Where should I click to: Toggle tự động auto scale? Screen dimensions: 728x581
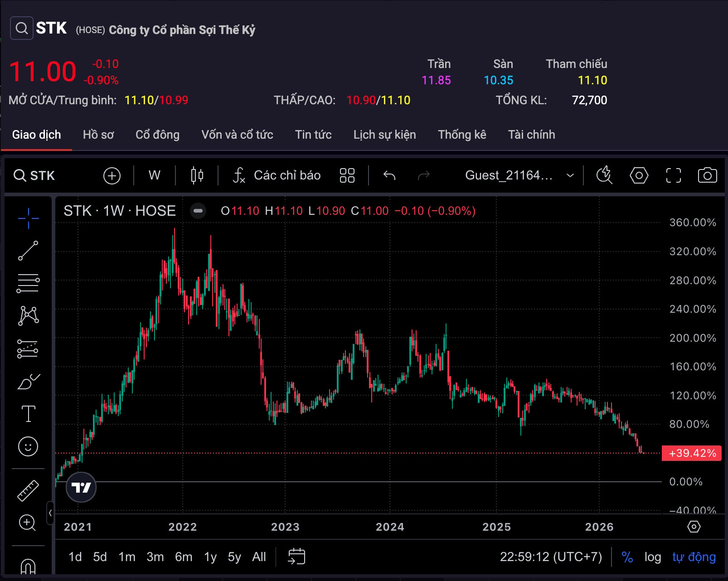tap(694, 557)
